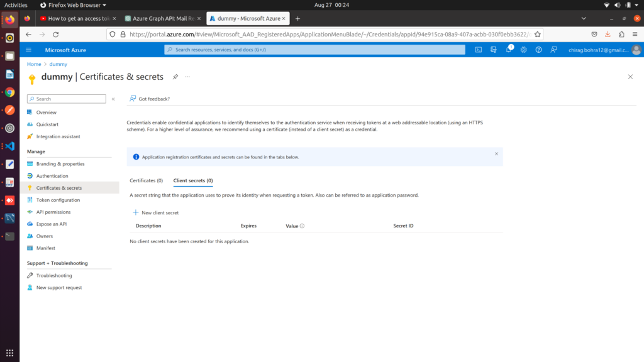The width and height of the screenshot is (644, 362).
Task: Click the site security lock icon
Action: pyautogui.click(x=123, y=35)
